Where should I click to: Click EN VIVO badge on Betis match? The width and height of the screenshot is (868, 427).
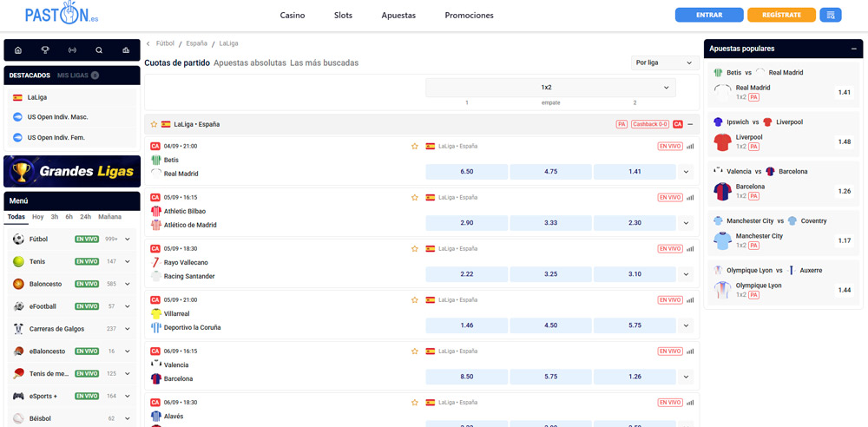tap(670, 146)
